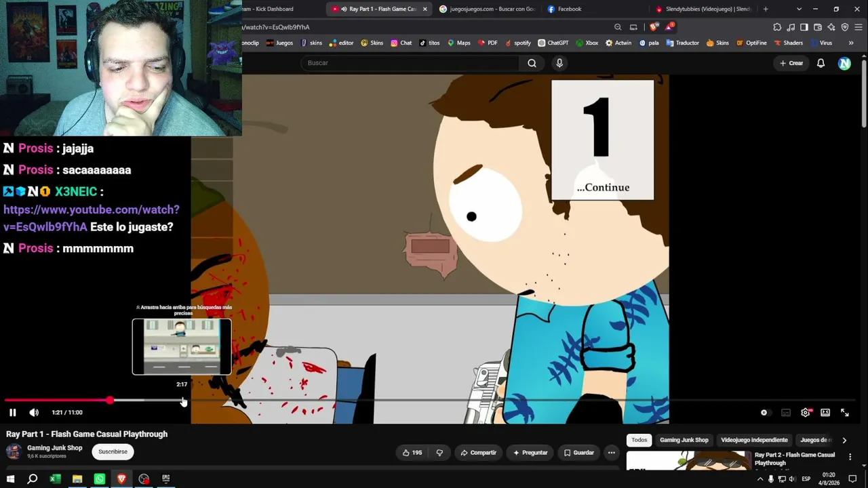Click the YouTube search magnifier button
Viewport: 868px width, 488px height.
pos(532,63)
